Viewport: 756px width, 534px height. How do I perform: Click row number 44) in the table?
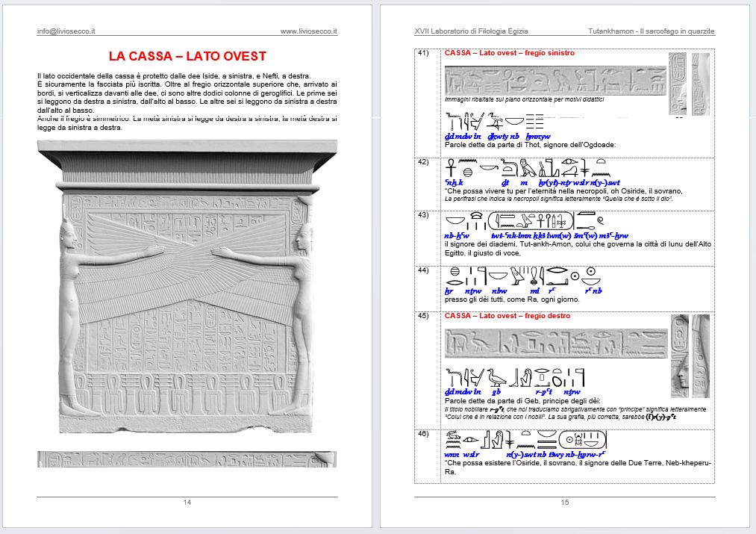(423, 270)
